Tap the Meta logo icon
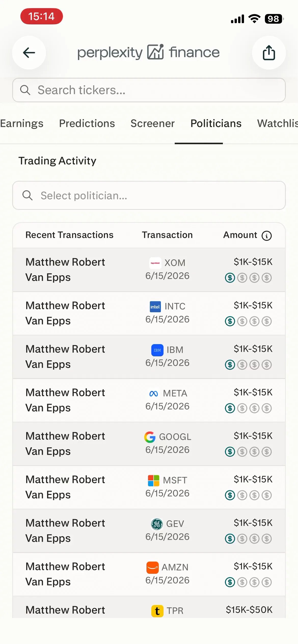The height and width of the screenshot is (644, 298). pyautogui.click(x=154, y=394)
